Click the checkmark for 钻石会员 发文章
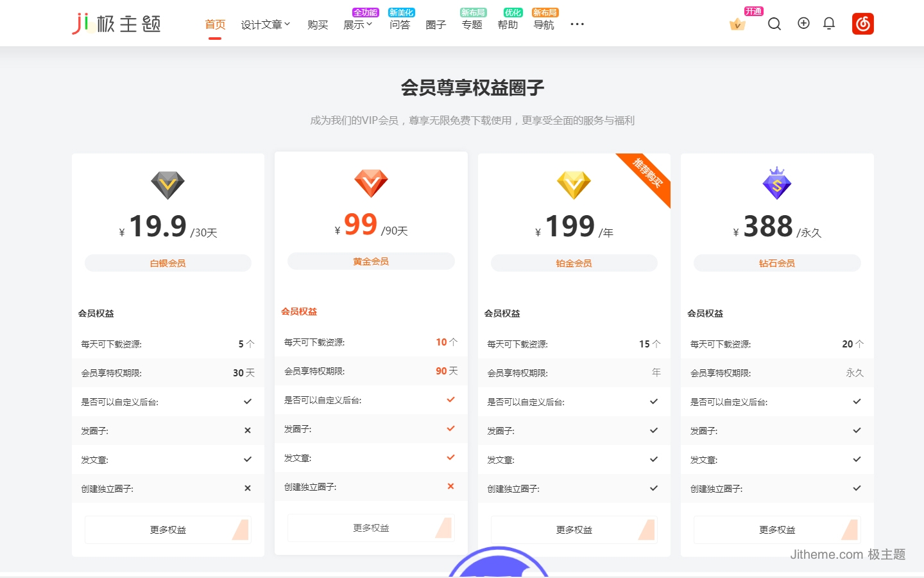The image size is (924, 578). click(857, 459)
